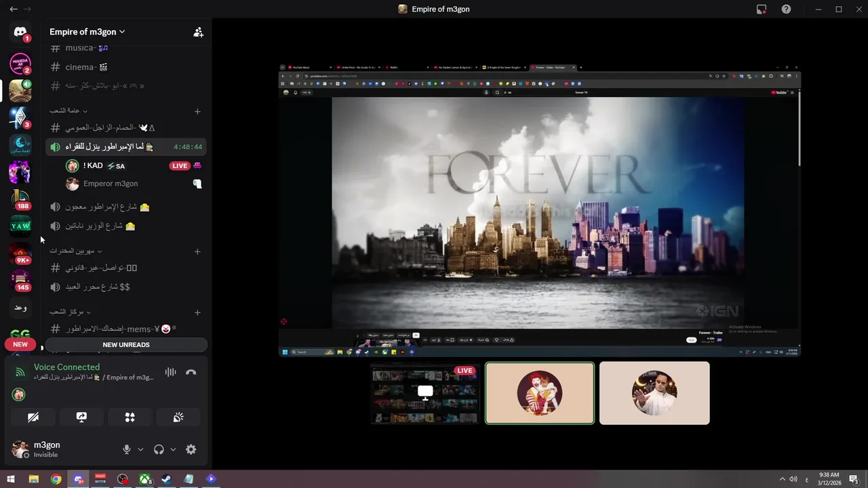The height and width of the screenshot is (488, 868).
Task: Turn on camera in voice panel
Action: [33, 418]
